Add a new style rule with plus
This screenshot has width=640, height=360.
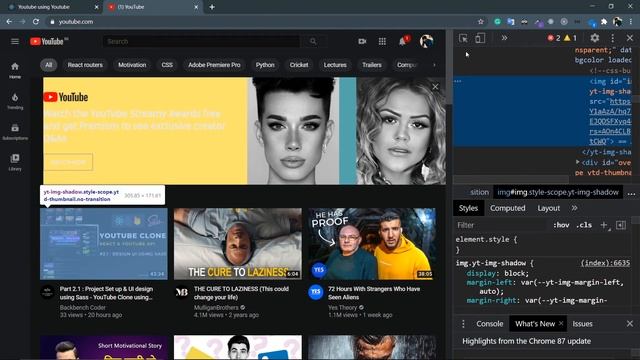tap(604, 225)
